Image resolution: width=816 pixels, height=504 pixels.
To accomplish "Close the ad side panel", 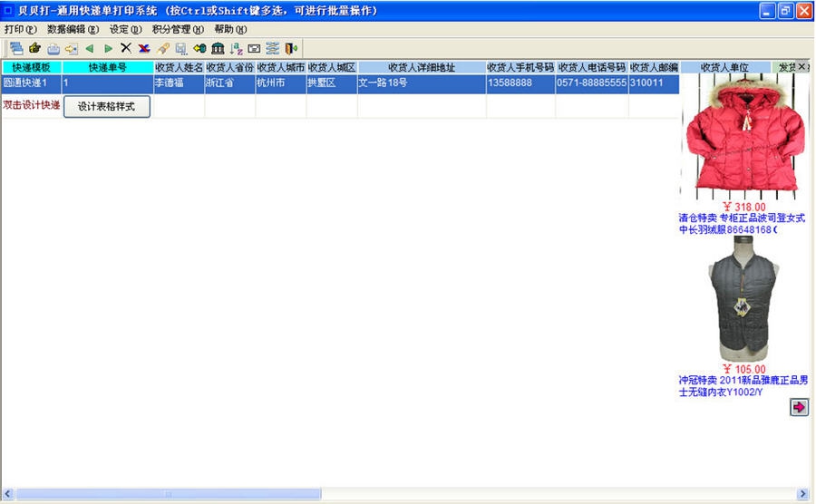I will pos(802,66).
